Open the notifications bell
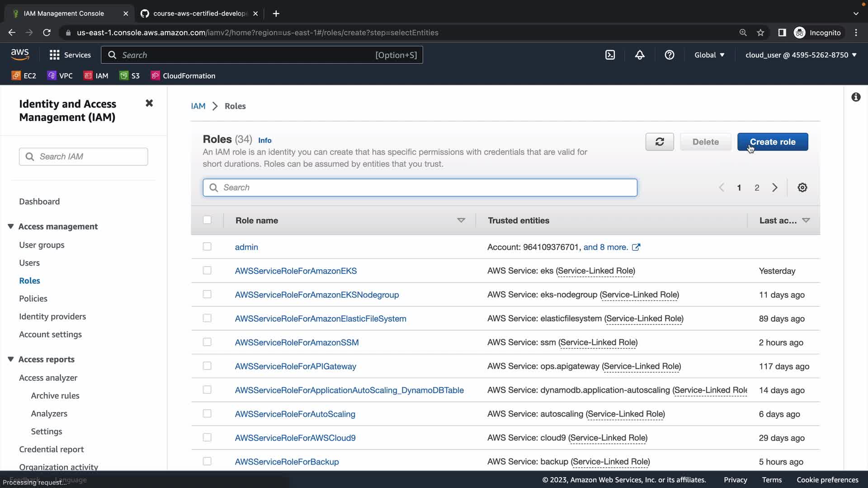Screen dimensions: 868x488 tap(640, 55)
